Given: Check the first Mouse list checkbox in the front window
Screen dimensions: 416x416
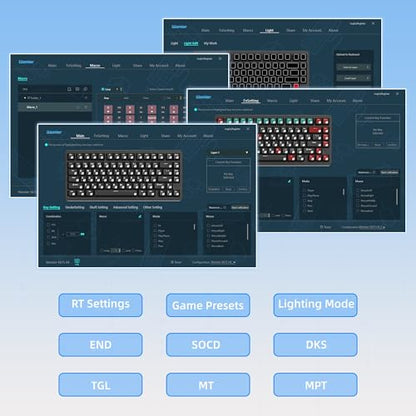Looking at the screenshot, I should coord(208,226).
